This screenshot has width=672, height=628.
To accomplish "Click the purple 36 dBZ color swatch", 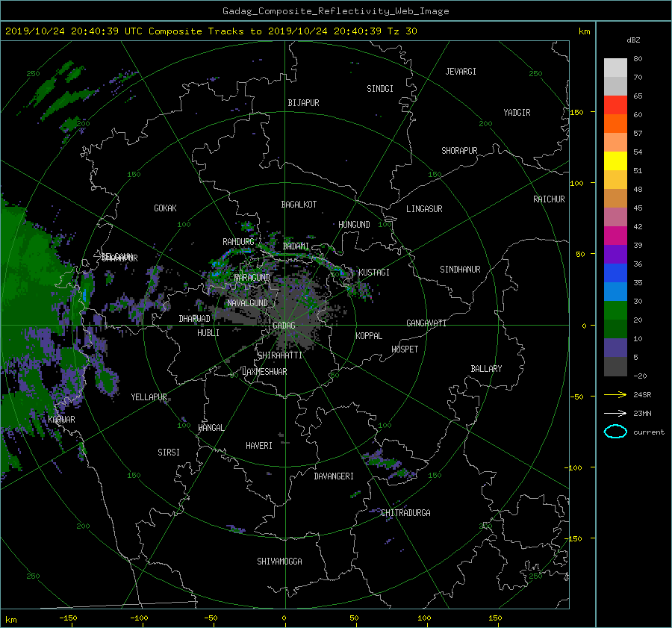I will click(615, 255).
